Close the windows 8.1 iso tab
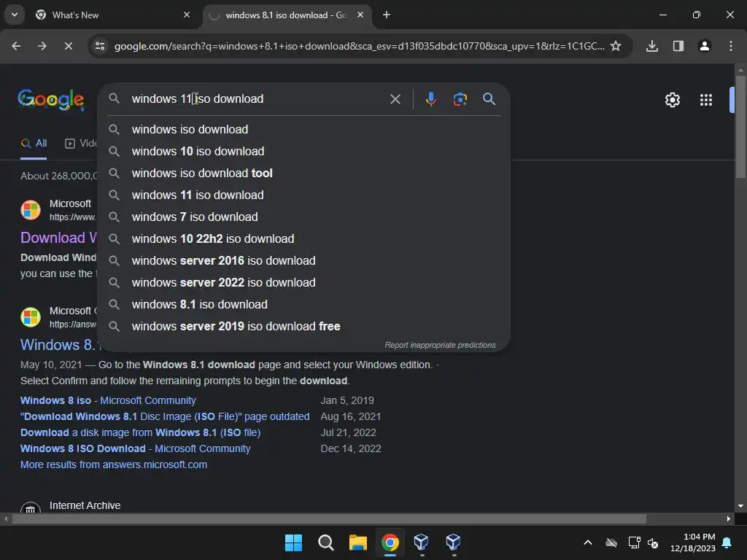 coord(360,15)
